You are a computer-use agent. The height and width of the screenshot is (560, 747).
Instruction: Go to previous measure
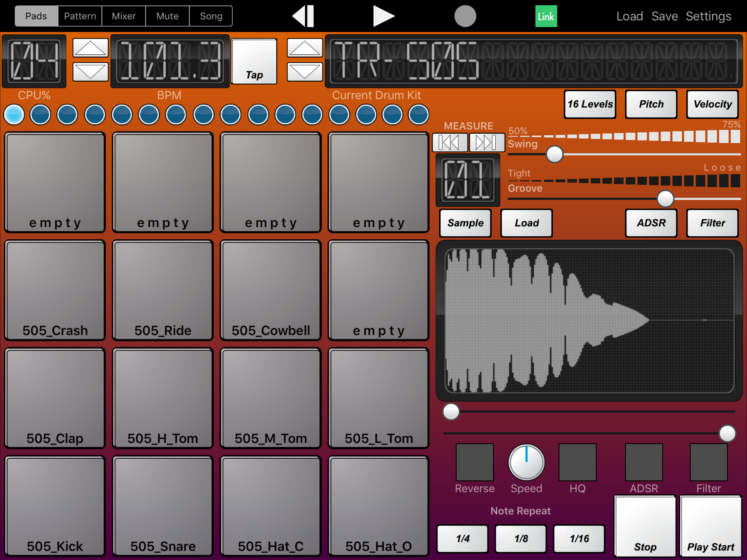pyautogui.click(x=450, y=142)
